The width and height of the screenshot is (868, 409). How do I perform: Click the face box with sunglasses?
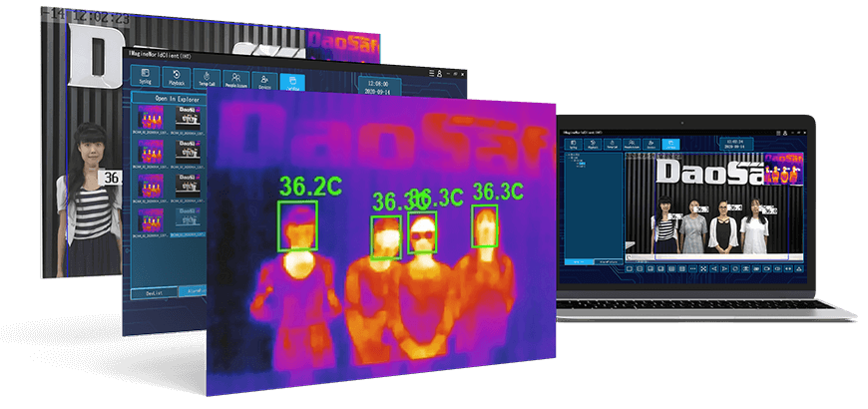[422, 232]
